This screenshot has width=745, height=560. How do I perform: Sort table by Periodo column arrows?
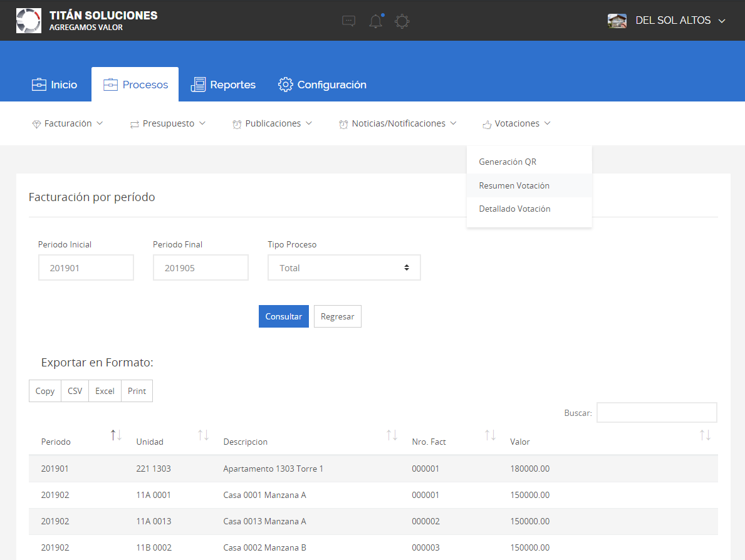click(116, 435)
